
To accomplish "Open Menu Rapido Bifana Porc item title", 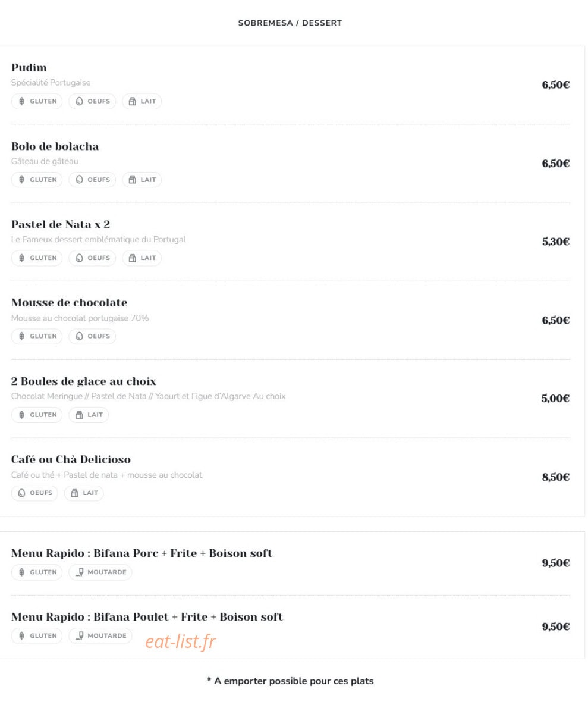I will pyautogui.click(x=142, y=553).
